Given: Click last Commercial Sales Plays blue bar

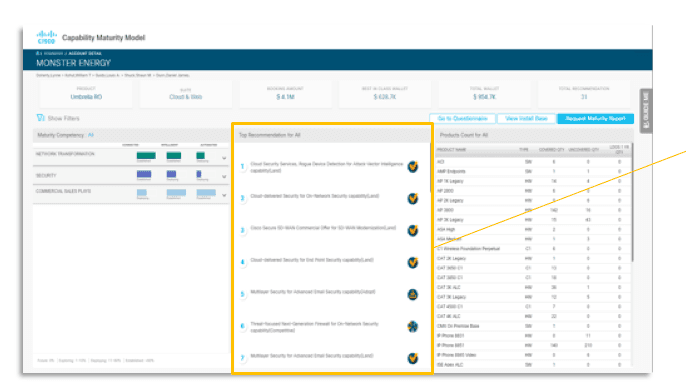Looking at the screenshot, I should tap(206, 192).
